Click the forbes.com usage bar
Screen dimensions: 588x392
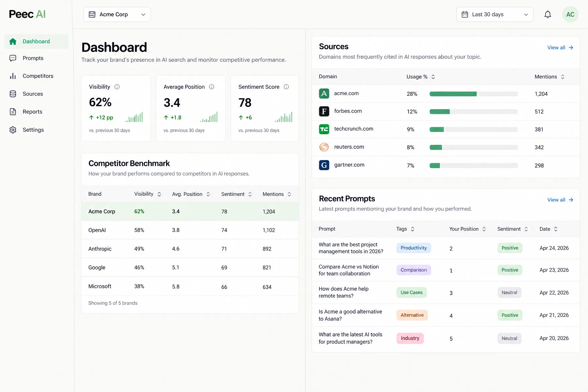(x=474, y=112)
